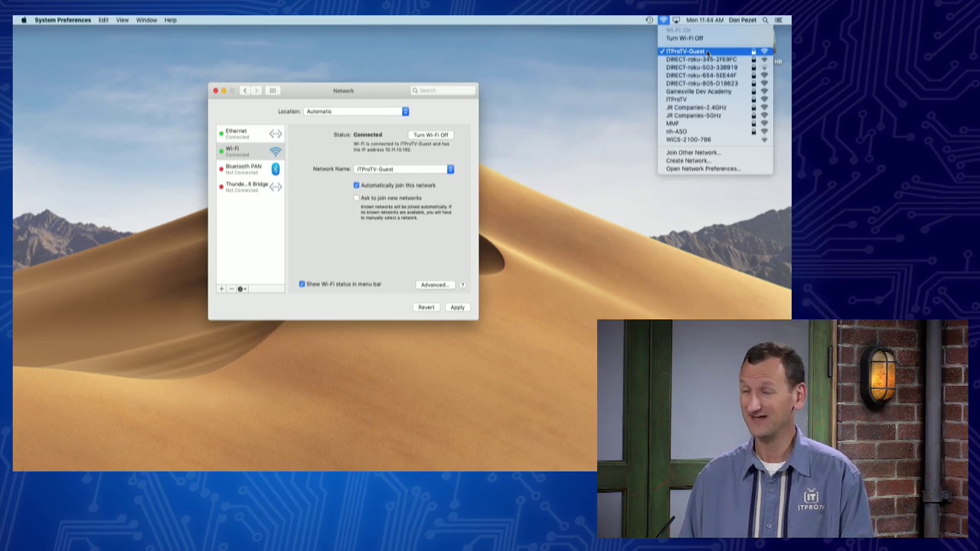Image resolution: width=980 pixels, height=551 pixels.
Task: Click the Revert button
Action: [426, 308]
